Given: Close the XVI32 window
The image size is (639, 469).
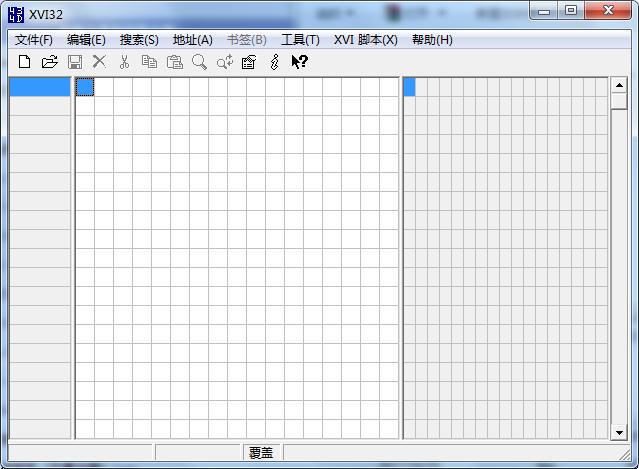Looking at the screenshot, I should point(608,11).
